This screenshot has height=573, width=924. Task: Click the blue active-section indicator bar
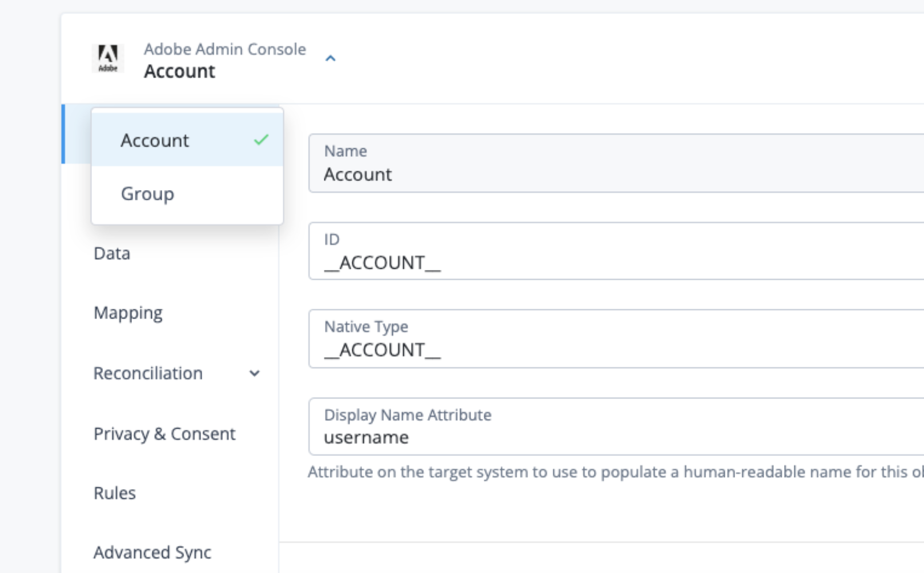63,134
